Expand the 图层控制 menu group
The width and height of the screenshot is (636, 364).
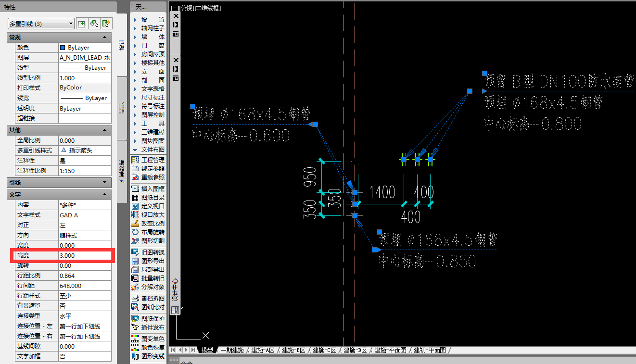148,115
